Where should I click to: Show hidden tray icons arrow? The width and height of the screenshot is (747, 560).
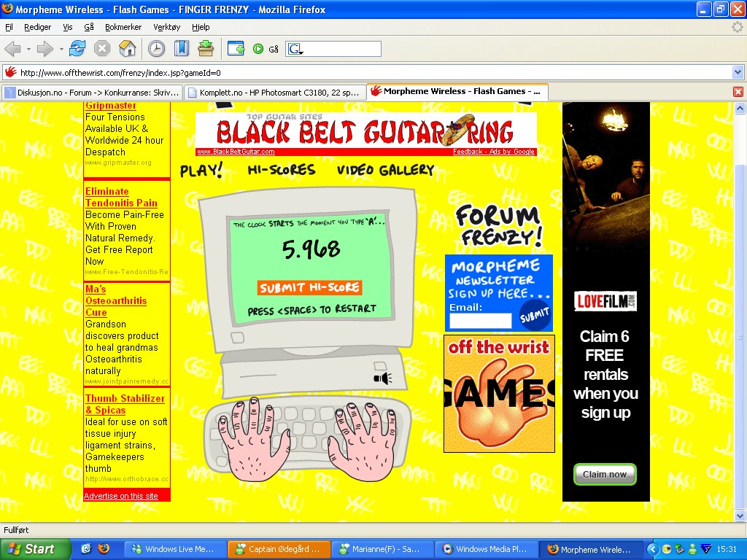coord(653,549)
